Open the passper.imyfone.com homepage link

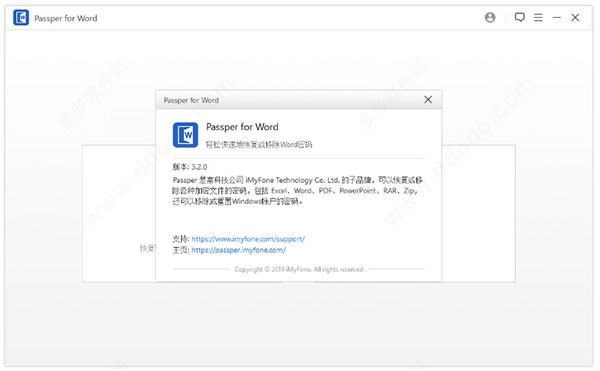(x=238, y=250)
